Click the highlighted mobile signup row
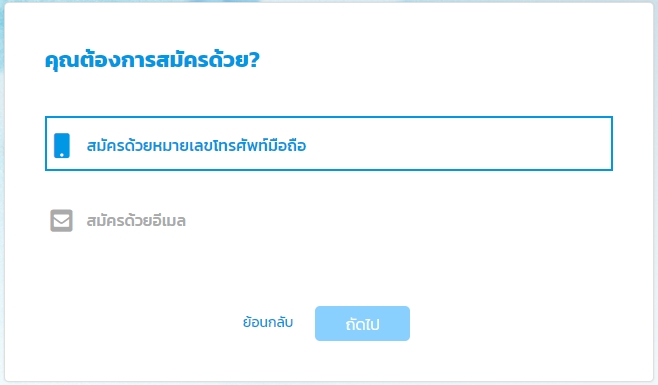The image size is (658, 385). 329,144
